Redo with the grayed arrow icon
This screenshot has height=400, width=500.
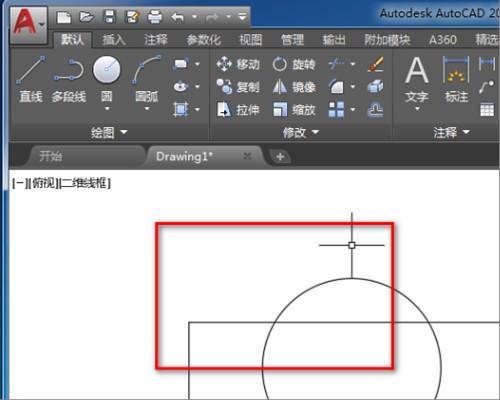point(212,17)
